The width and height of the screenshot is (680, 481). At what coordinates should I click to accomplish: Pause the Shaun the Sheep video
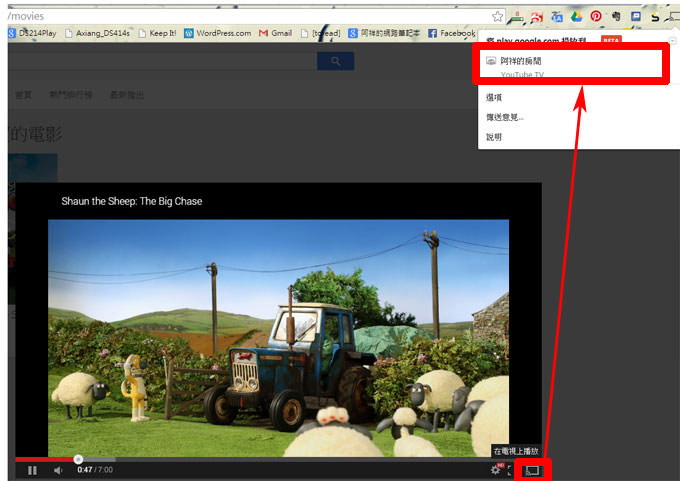point(32,470)
